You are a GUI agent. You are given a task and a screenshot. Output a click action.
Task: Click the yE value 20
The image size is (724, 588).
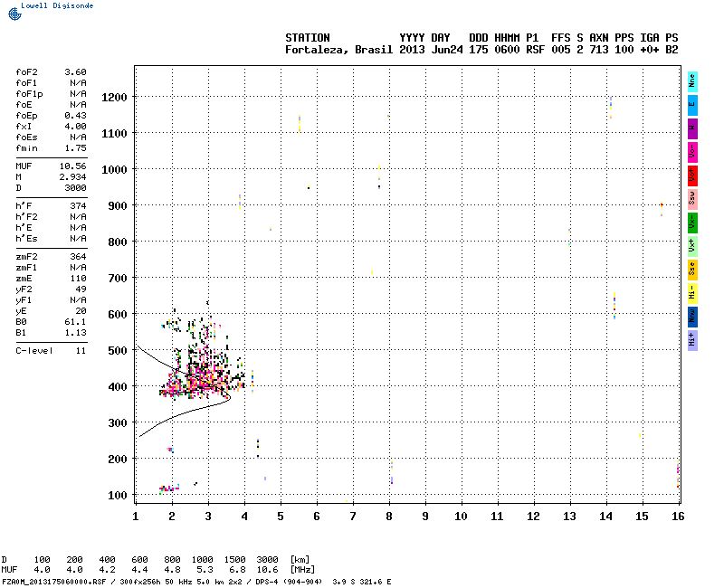coord(81,311)
